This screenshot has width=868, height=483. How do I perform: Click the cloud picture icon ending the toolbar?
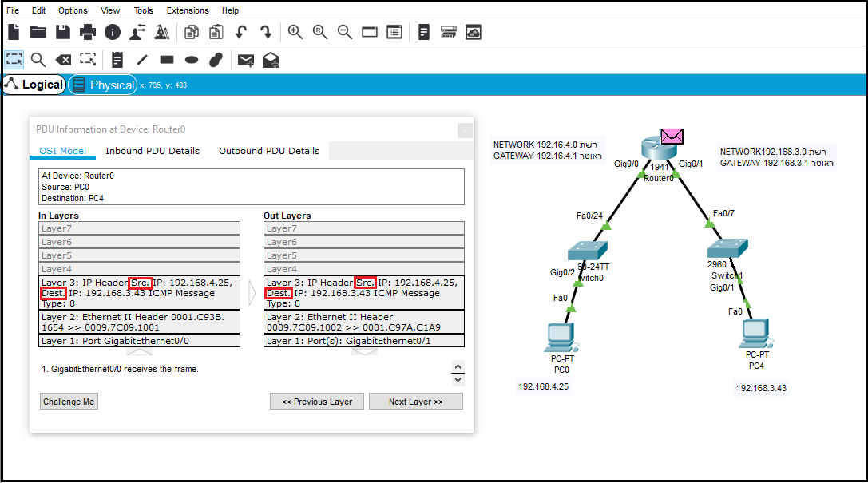pyautogui.click(x=474, y=32)
